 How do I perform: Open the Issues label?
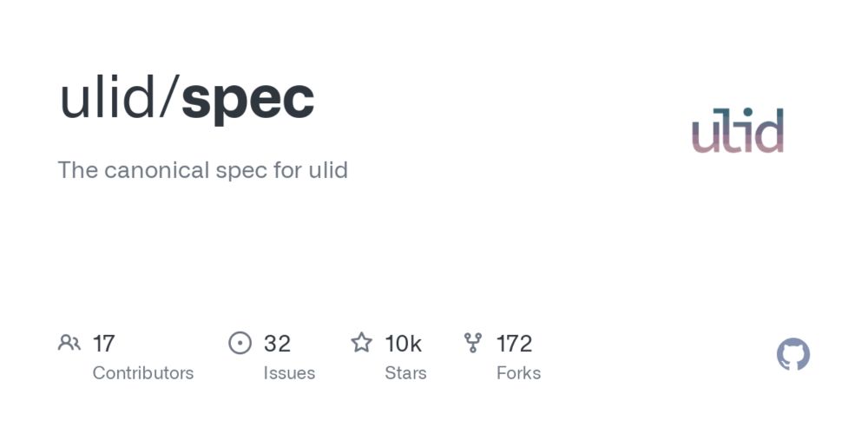tap(289, 373)
